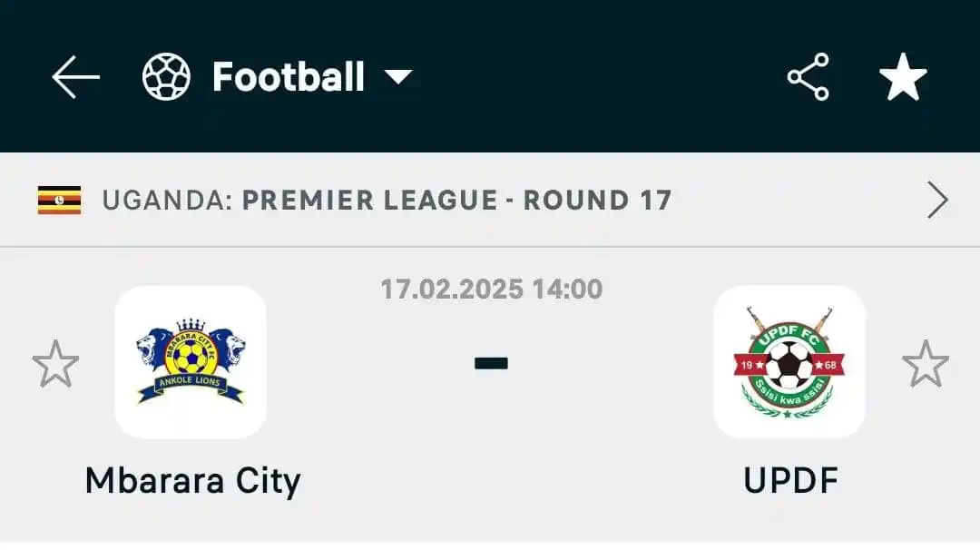Screen dimensions: 980x550
Task: Click match date 17.02.2025 14:00
Action: click(492, 290)
